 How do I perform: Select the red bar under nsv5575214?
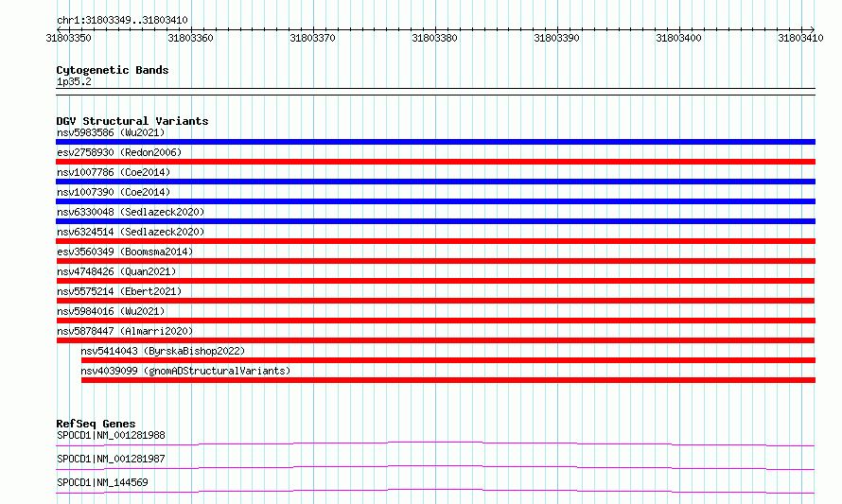435,301
